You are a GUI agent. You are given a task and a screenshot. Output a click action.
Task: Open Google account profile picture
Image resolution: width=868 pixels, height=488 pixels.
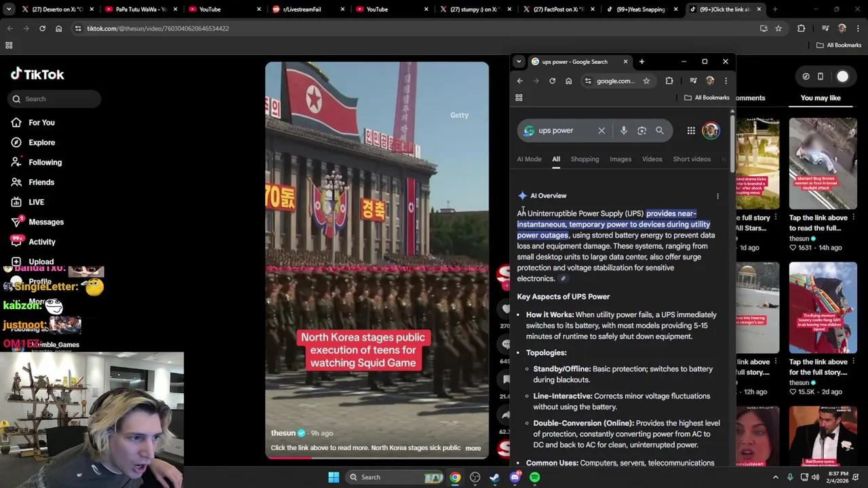[711, 131]
